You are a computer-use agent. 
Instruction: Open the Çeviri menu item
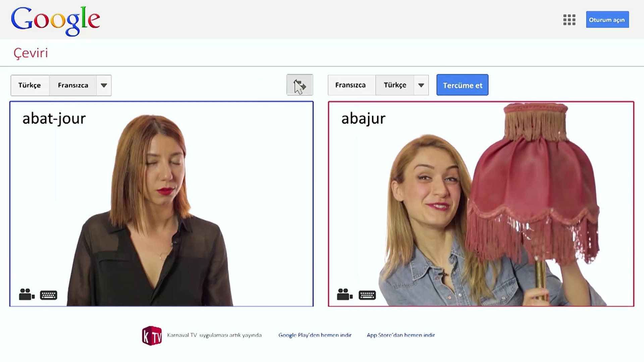tap(31, 53)
